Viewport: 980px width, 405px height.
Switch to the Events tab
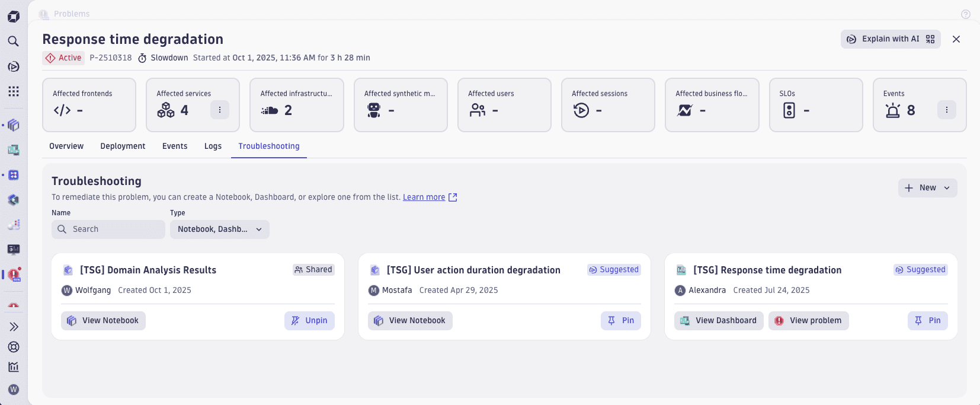[175, 146]
